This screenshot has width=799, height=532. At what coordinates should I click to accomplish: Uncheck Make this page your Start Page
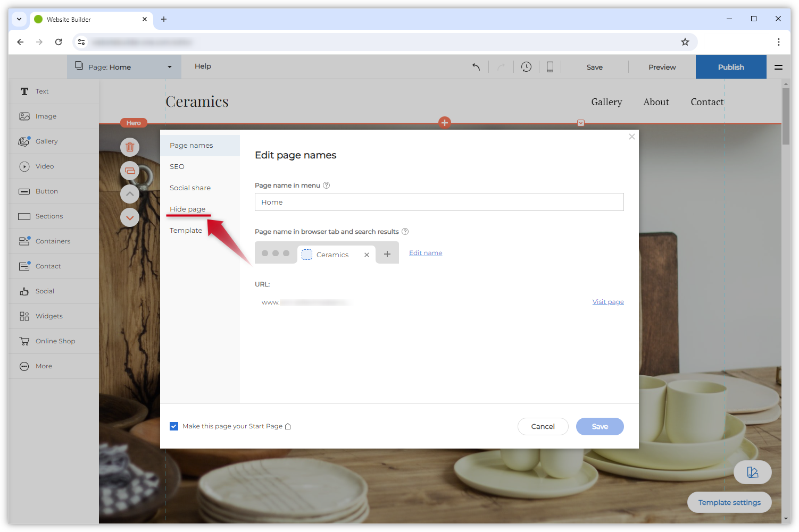(x=174, y=426)
